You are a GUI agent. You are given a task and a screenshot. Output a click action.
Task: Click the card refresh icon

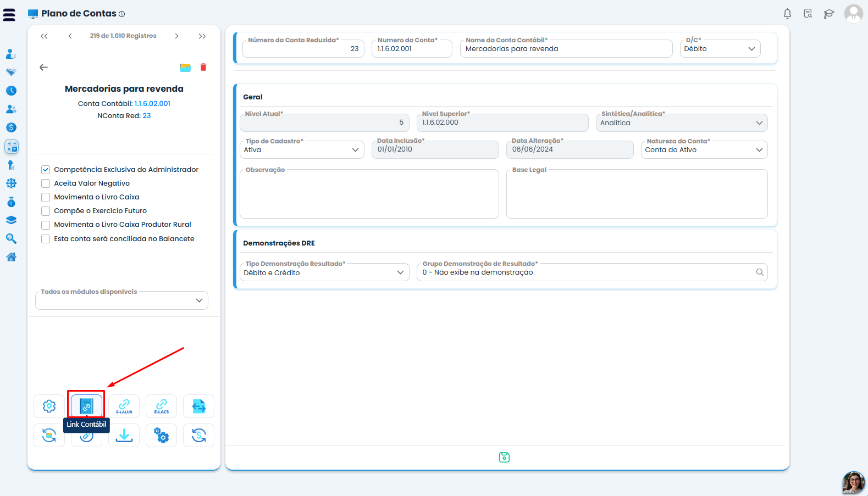(x=49, y=435)
